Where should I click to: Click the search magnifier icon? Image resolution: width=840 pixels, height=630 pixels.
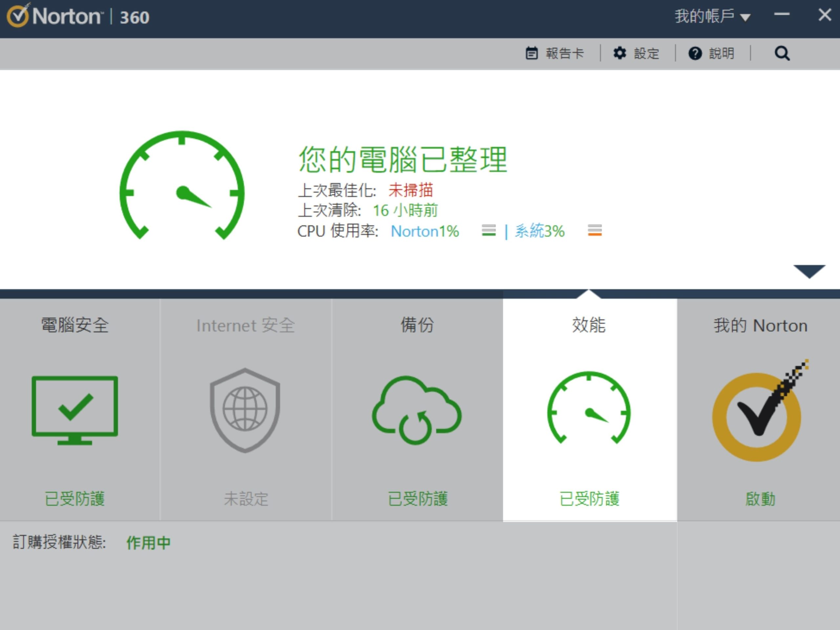pos(782,53)
